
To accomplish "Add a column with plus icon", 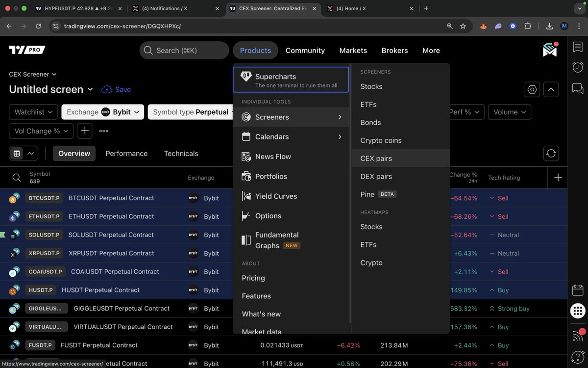I will click(x=558, y=178).
